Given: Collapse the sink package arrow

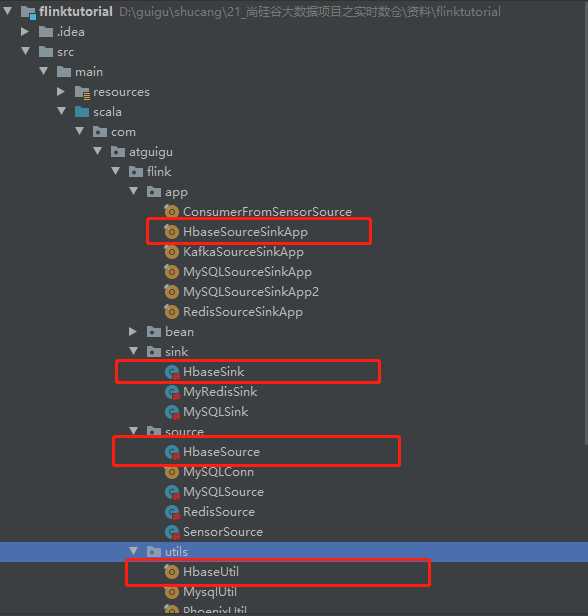Looking at the screenshot, I should (134, 351).
